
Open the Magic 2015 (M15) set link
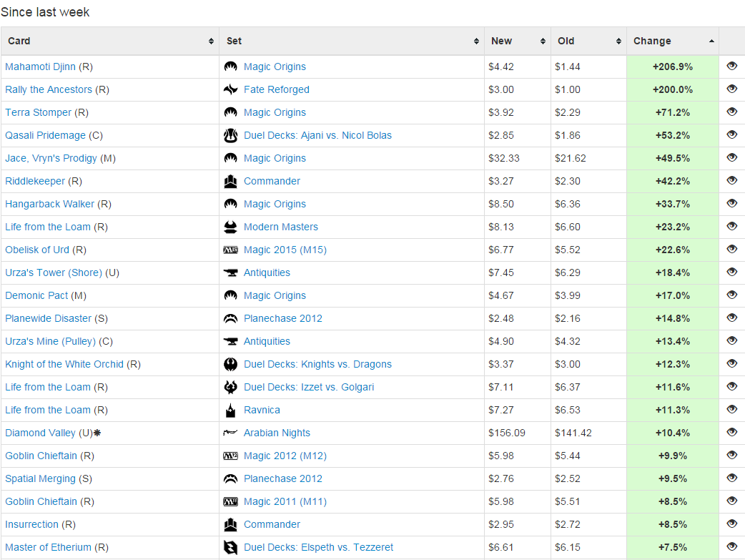point(285,250)
